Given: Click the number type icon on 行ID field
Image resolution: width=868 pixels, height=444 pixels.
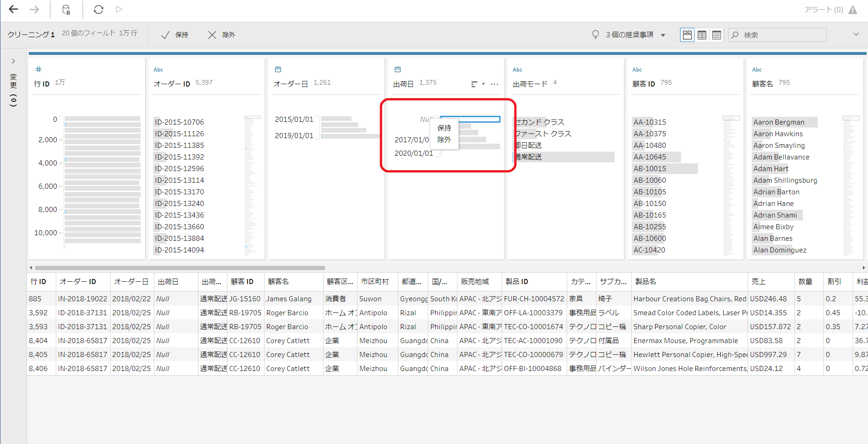Looking at the screenshot, I should coord(38,69).
